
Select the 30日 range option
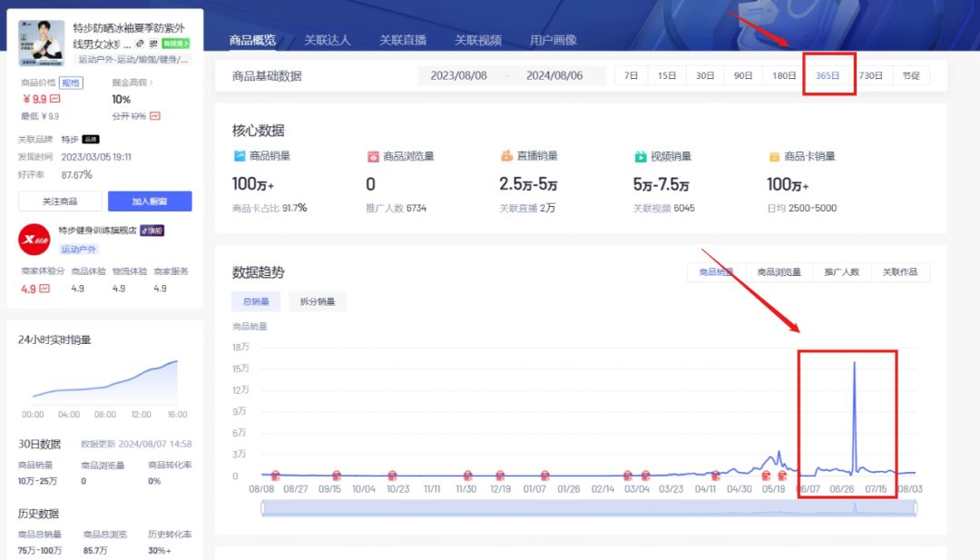click(x=705, y=75)
